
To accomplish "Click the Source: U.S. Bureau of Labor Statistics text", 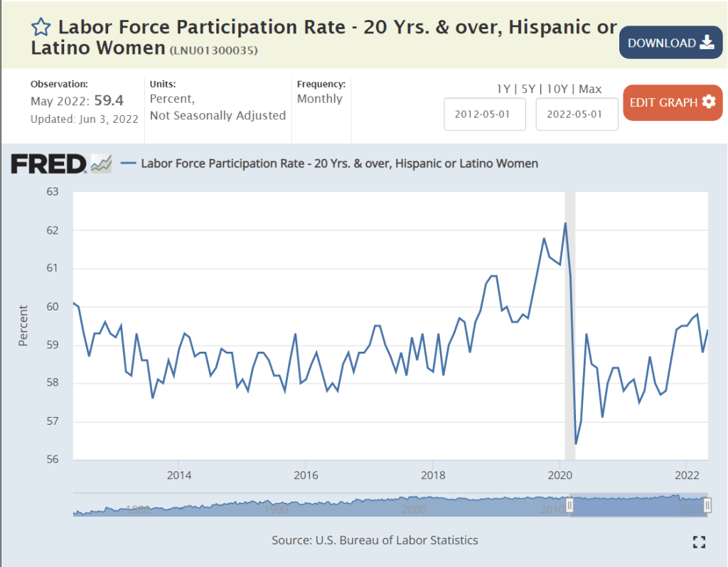I will tap(375, 540).
